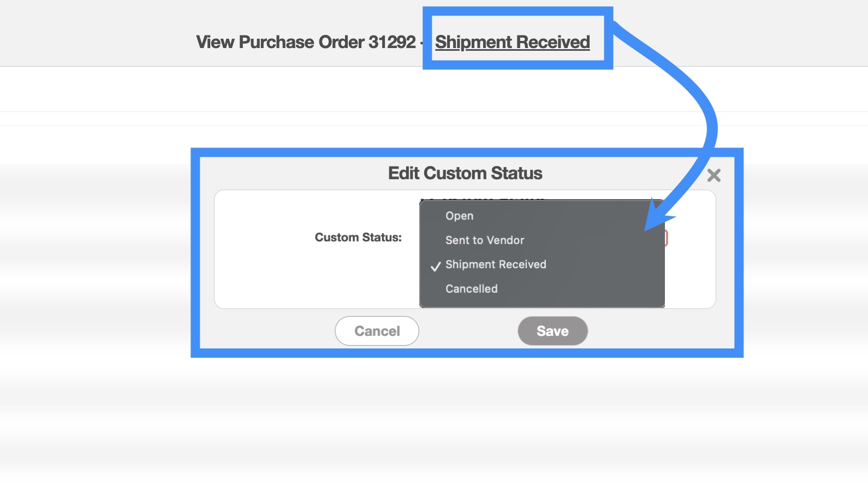The width and height of the screenshot is (868, 497).
Task: Click the red-outlined edge of the status select
Action: click(667, 238)
